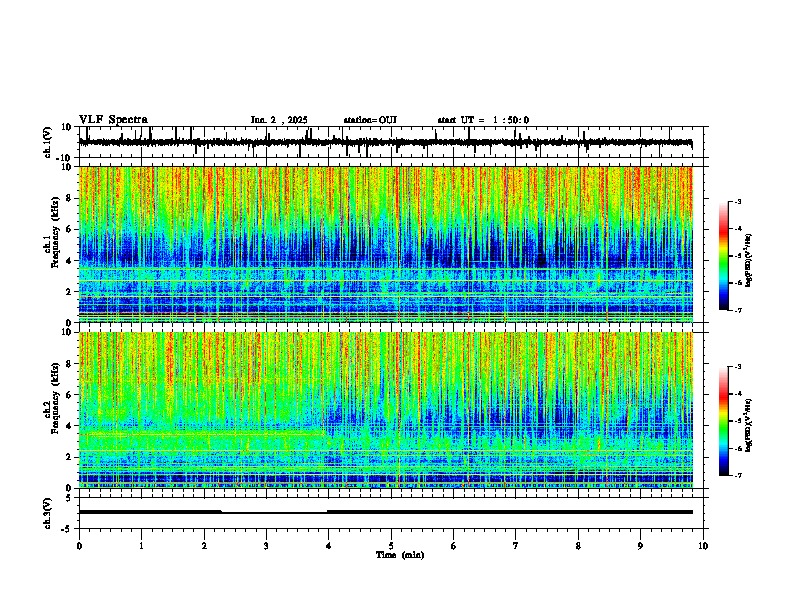Click the "0" tick on the time axis
This screenshot has width=792, height=612.
[79, 546]
